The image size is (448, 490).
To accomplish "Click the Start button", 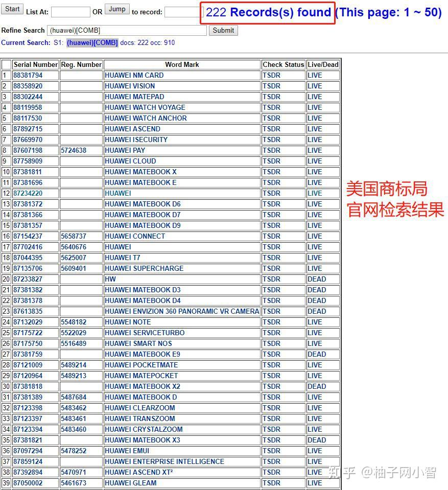I will (12, 9).
